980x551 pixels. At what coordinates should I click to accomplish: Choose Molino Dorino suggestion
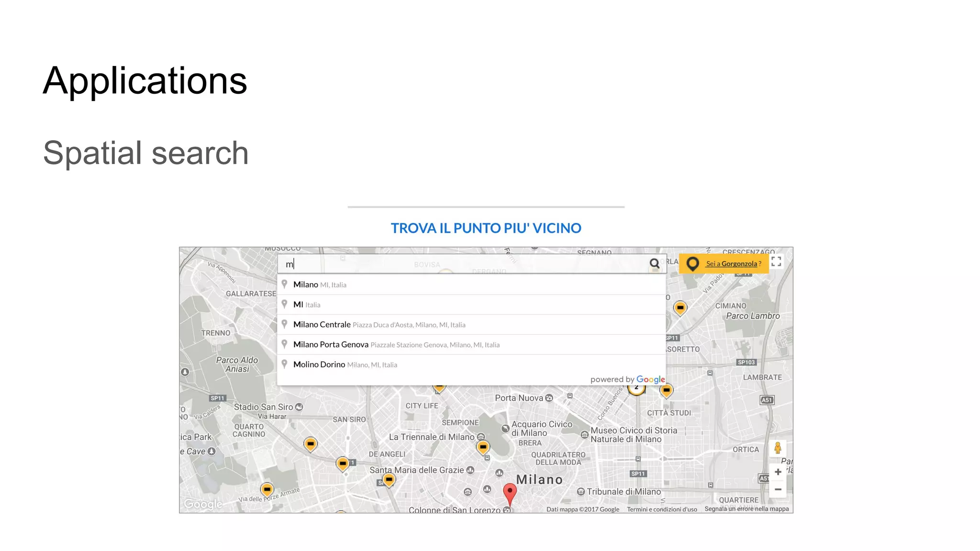click(472, 364)
